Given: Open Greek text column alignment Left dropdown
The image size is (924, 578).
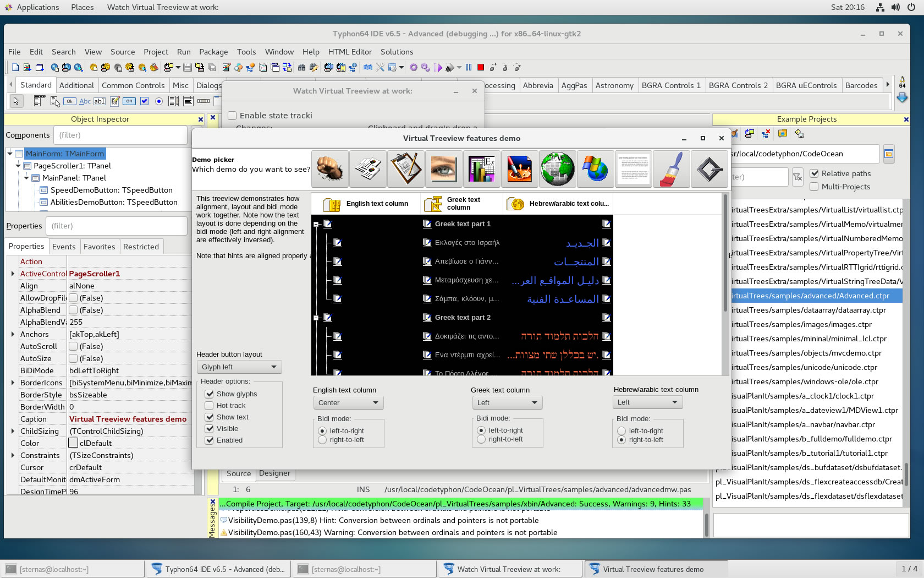Looking at the screenshot, I should click(x=507, y=403).
